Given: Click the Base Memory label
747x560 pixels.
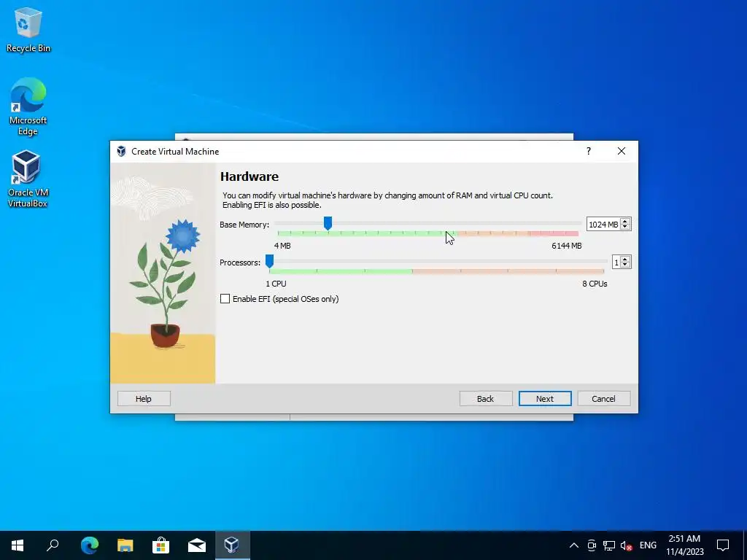Looking at the screenshot, I should (x=244, y=225).
